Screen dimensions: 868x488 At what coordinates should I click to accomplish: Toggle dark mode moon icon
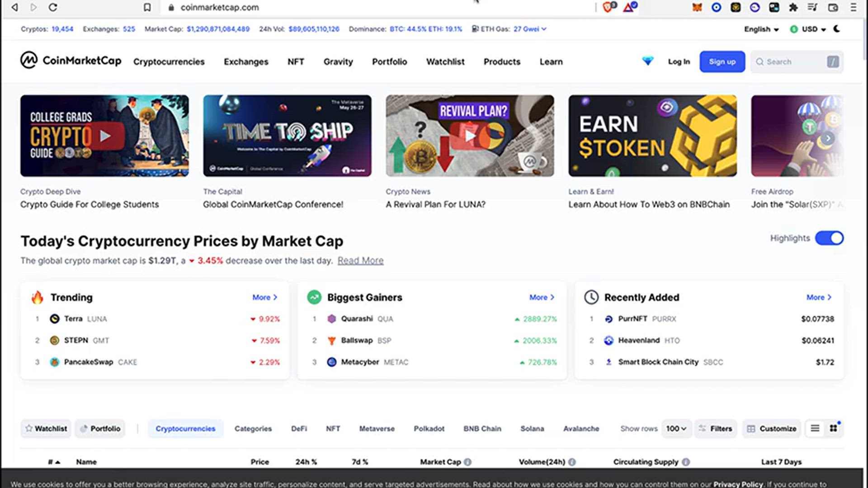pos(837,29)
